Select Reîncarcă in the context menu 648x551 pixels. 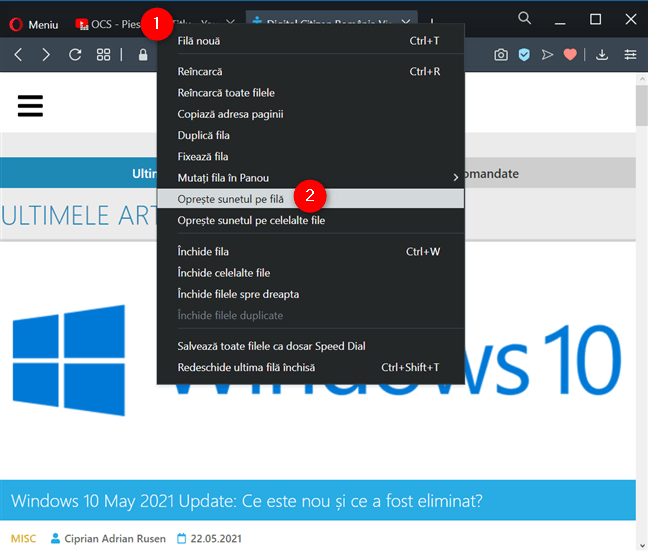point(311,72)
